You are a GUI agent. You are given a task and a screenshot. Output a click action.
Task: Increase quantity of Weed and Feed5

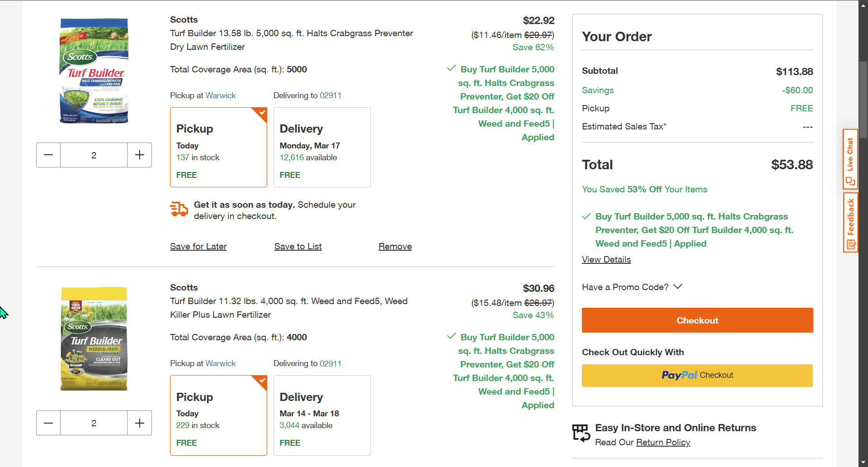140,423
